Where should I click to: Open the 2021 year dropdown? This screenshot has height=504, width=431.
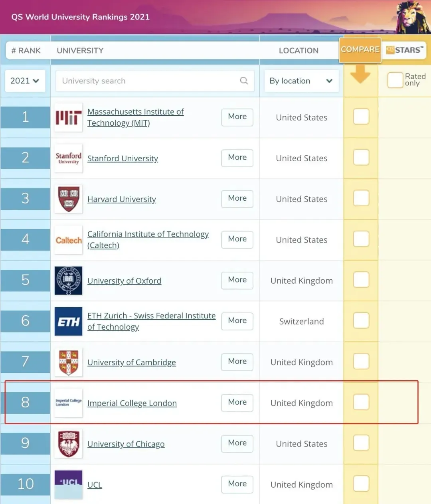point(25,81)
